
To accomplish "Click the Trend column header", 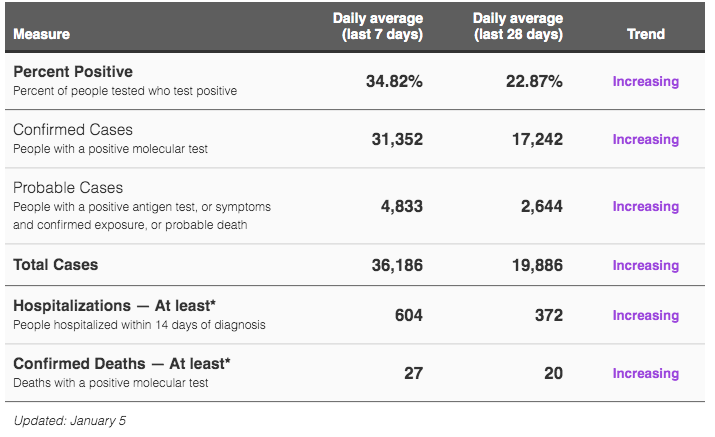I will (645, 34).
